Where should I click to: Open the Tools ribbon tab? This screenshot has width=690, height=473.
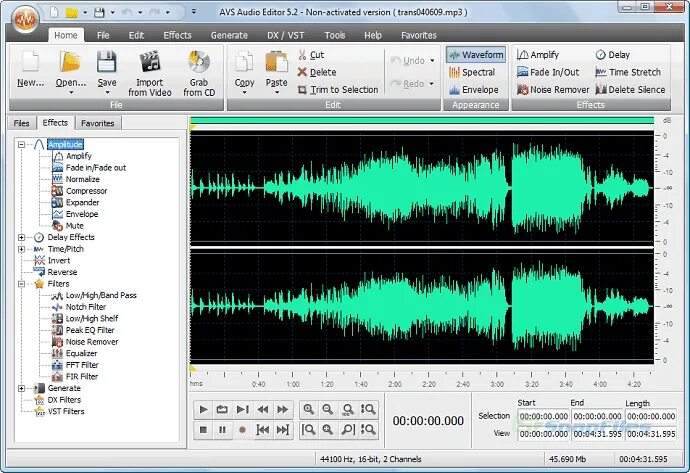point(334,35)
